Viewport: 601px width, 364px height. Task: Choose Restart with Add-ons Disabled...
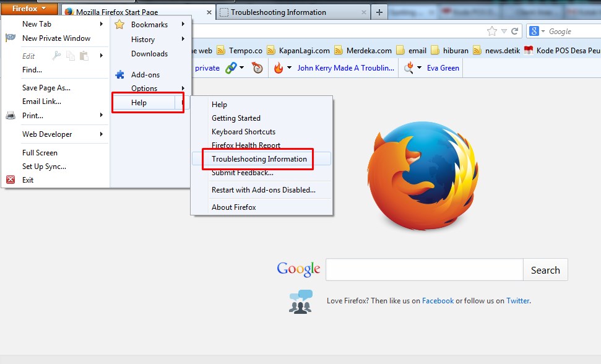pos(264,189)
